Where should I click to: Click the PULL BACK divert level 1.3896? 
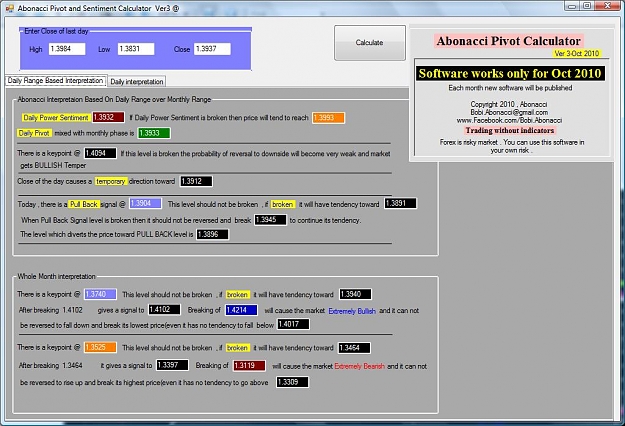pos(212,234)
